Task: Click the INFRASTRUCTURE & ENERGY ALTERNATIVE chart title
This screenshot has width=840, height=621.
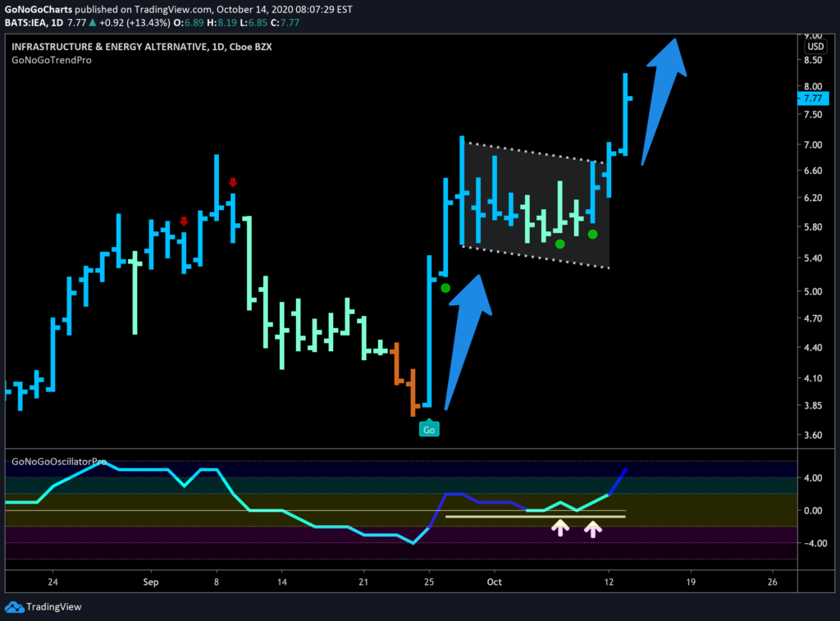Action: pyautogui.click(x=141, y=47)
